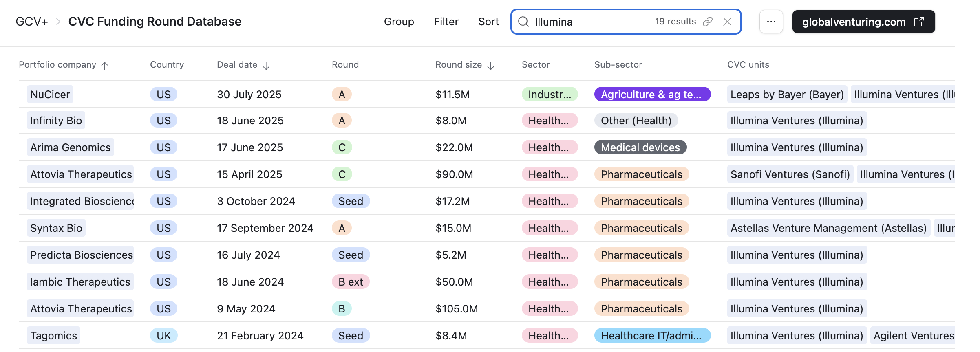Toggle the Round size sort arrow
The width and height of the screenshot is (980, 352).
tap(491, 66)
